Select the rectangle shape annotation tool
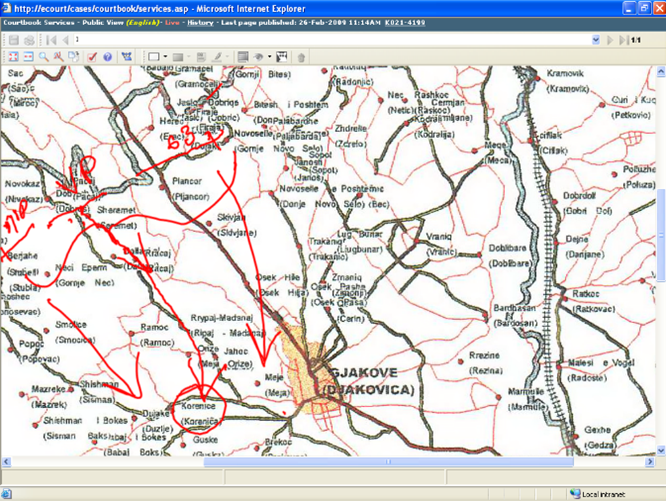The height and width of the screenshot is (501, 666). point(154,57)
